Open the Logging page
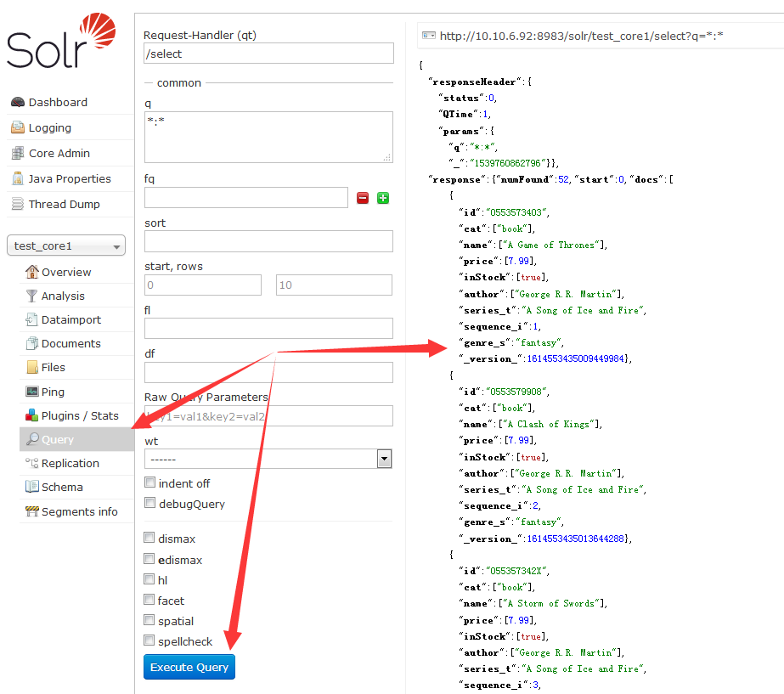Viewport: 784px width, 694px height. click(50, 127)
